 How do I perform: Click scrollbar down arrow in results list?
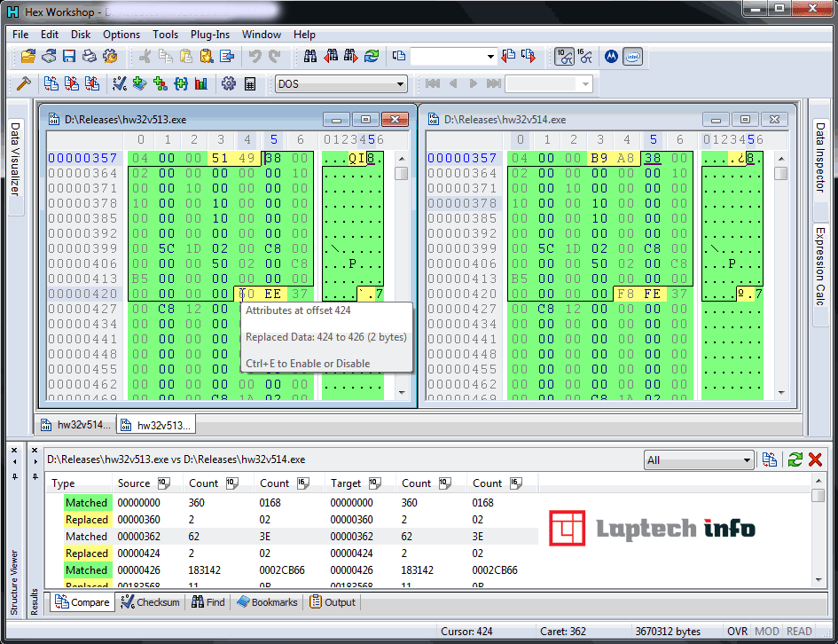pos(818,580)
